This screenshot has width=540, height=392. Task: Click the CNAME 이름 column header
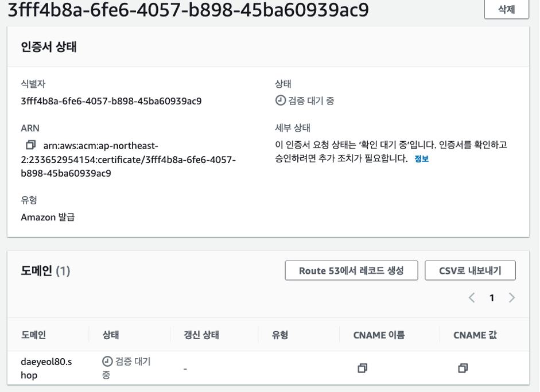379,336
